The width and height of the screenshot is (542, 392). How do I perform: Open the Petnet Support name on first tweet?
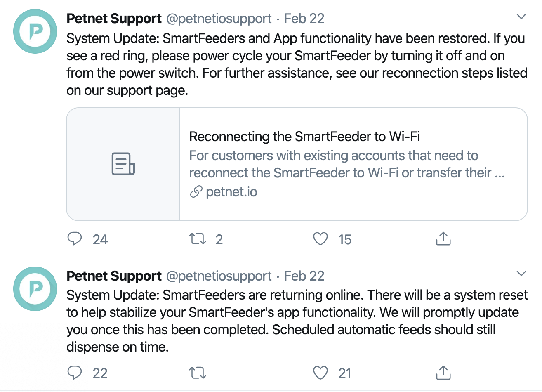click(114, 19)
